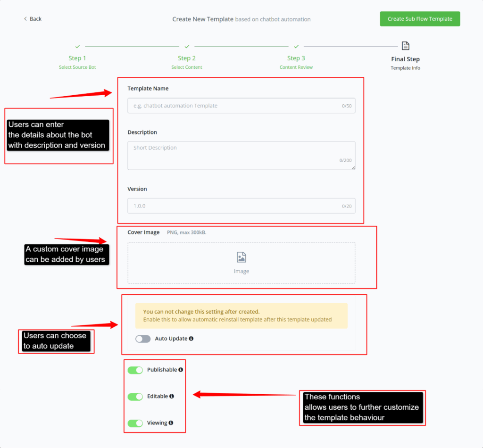Click the Step 3 checkmark icon
The height and width of the screenshot is (448, 483).
pyautogui.click(x=296, y=46)
